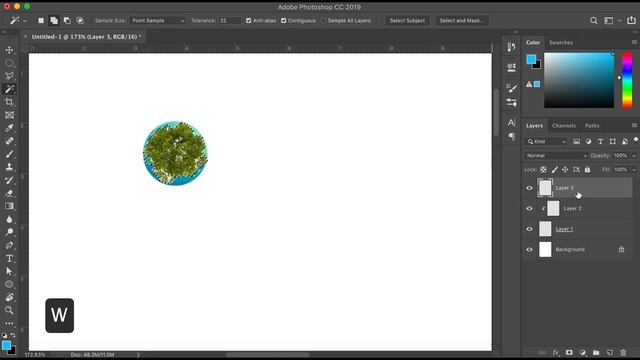Screen dimensions: 640x360
Task: Open layer style fx menu
Action: point(556,353)
